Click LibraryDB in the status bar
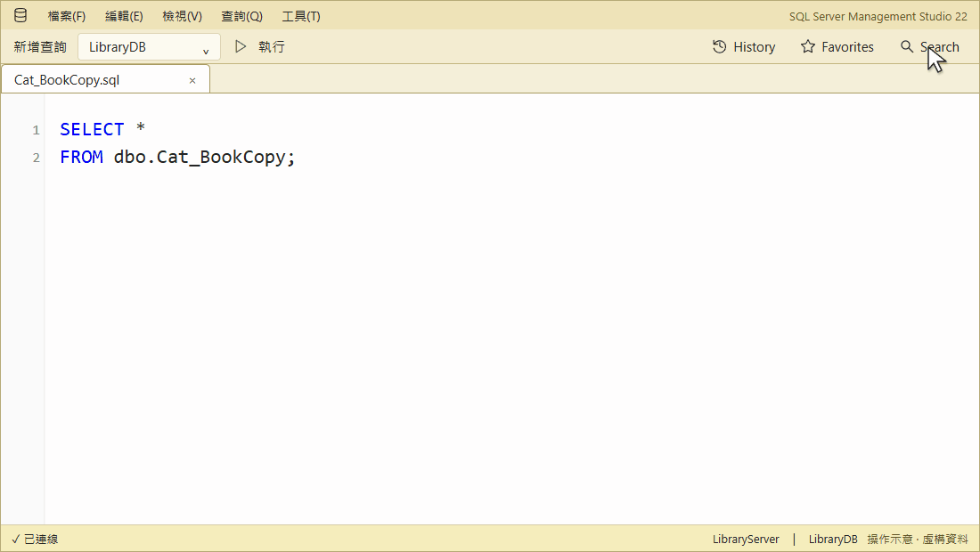The image size is (980, 552). click(833, 539)
